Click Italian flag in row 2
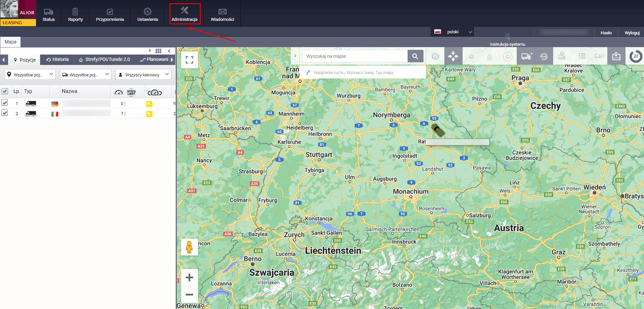644x309 pixels. click(x=55, y=114)
